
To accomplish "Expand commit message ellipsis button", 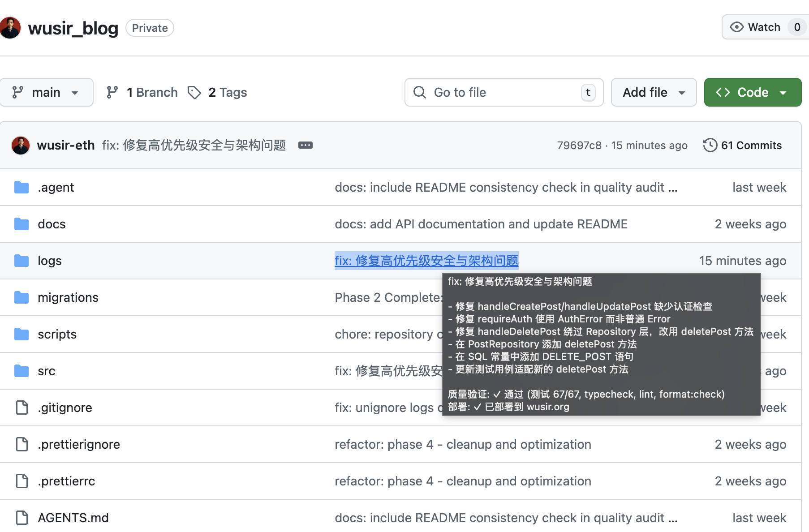I will (x=306, y=145).
